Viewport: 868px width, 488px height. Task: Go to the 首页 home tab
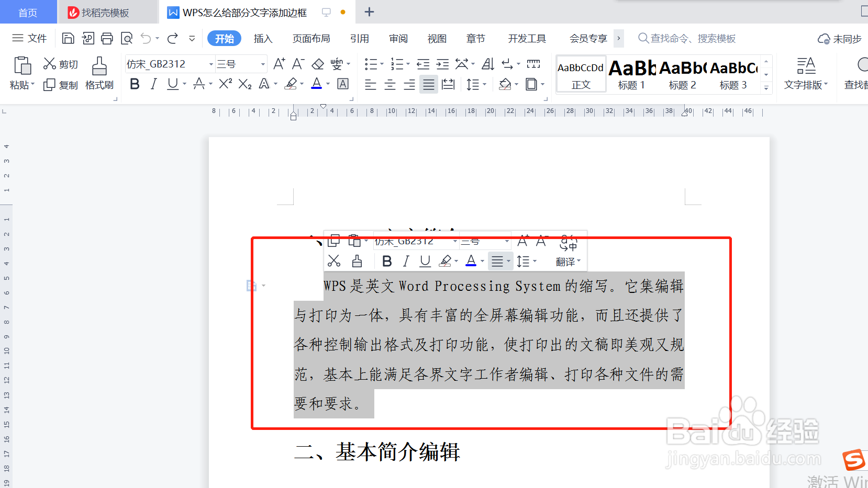28,12
